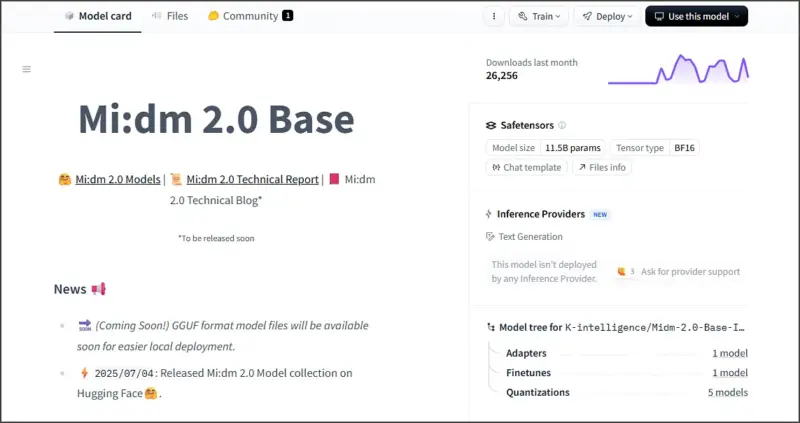Open the Quantizations 5 models row
Image resolution: width=800 pixels, height=423 pixels.
click(x=627, y=392)
